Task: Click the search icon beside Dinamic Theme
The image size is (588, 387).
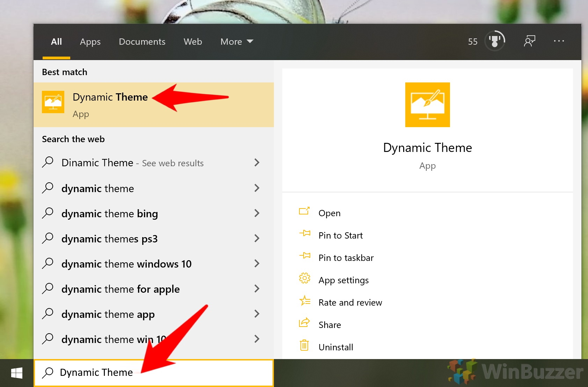Action: coord(48,162)
